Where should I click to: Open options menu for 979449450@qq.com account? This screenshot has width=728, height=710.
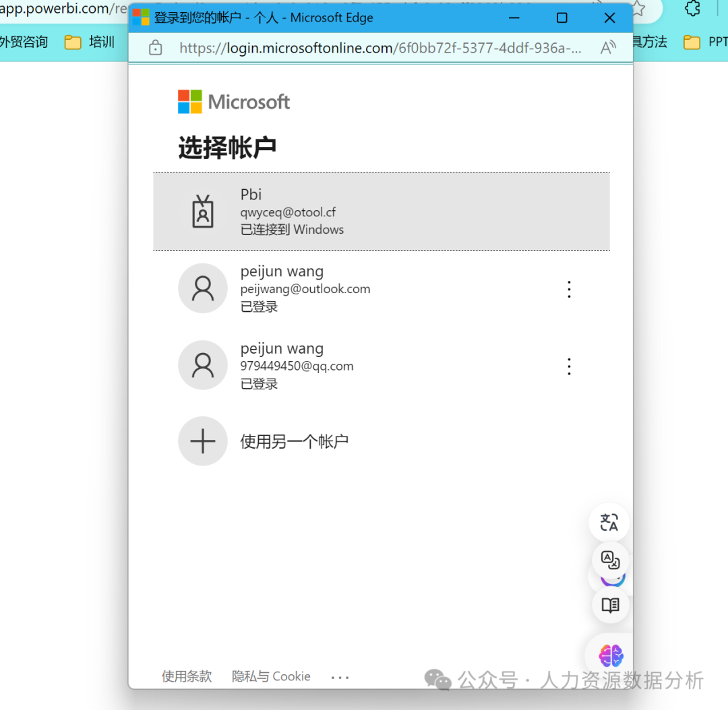569,366
